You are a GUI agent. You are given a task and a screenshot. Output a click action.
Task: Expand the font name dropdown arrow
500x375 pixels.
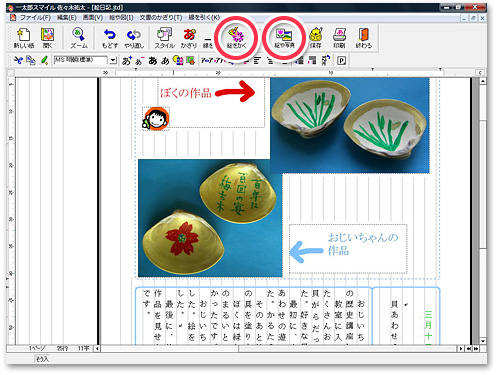113,60
